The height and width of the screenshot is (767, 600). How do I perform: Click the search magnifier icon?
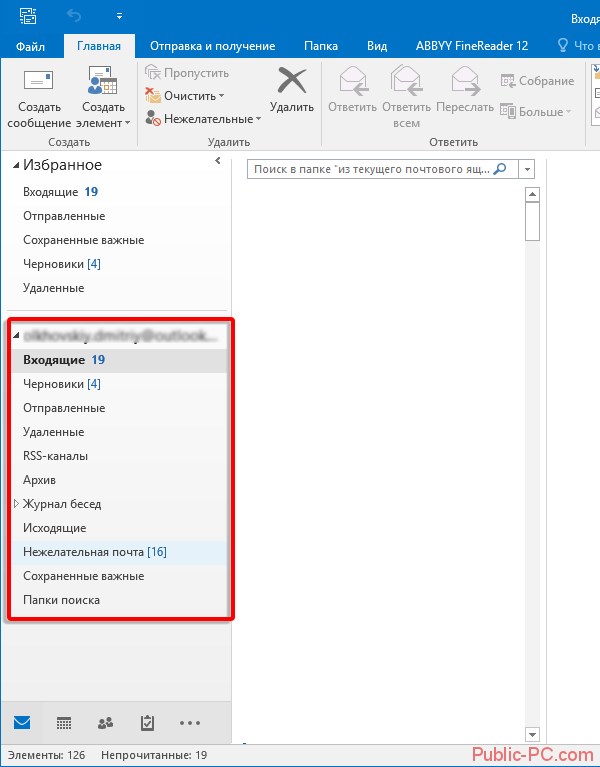click(x=500, y=169)
